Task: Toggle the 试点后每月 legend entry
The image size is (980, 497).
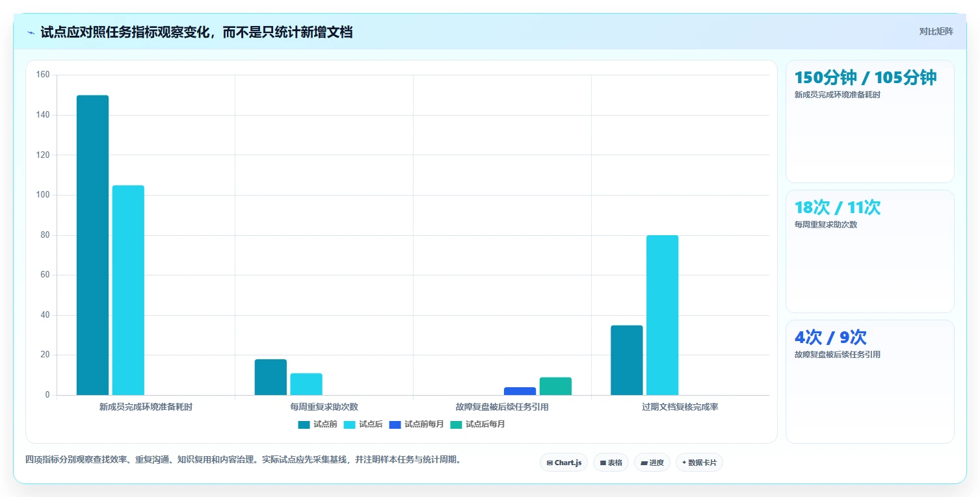Action: click(x=477, y=424)
